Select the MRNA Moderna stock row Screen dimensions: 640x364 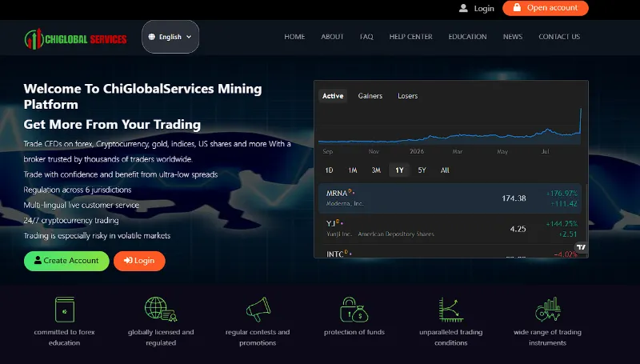click(450, 198)
